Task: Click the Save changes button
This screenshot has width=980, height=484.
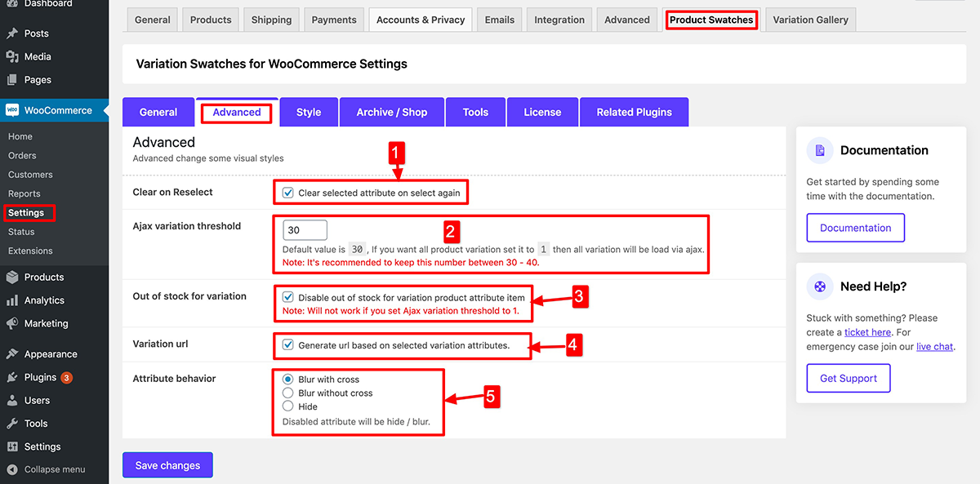Action: coord(167,465)
